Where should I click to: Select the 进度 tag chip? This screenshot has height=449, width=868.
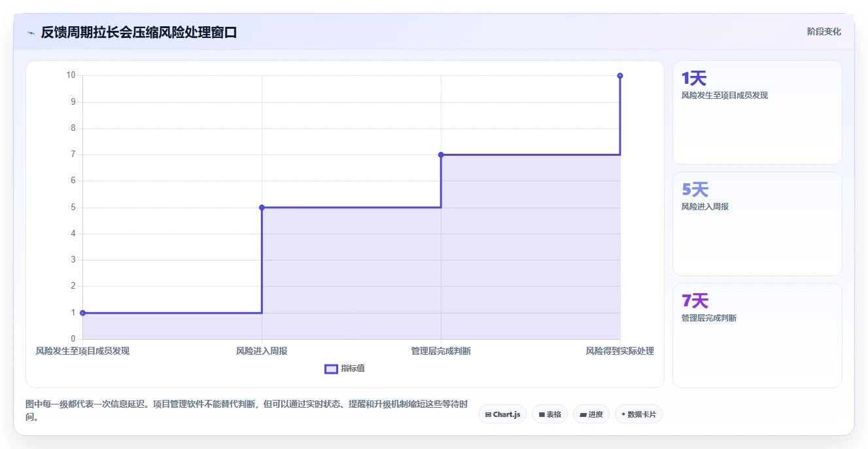[x=591, y=414]
